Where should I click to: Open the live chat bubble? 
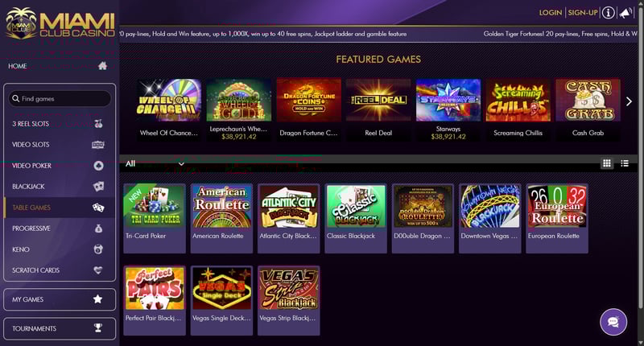click(x=613, y=322)
